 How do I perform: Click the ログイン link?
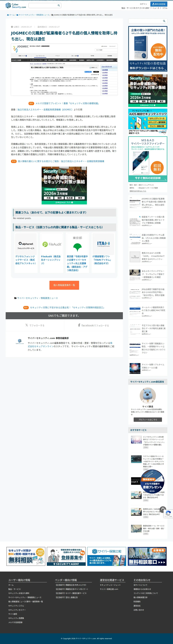143,4
